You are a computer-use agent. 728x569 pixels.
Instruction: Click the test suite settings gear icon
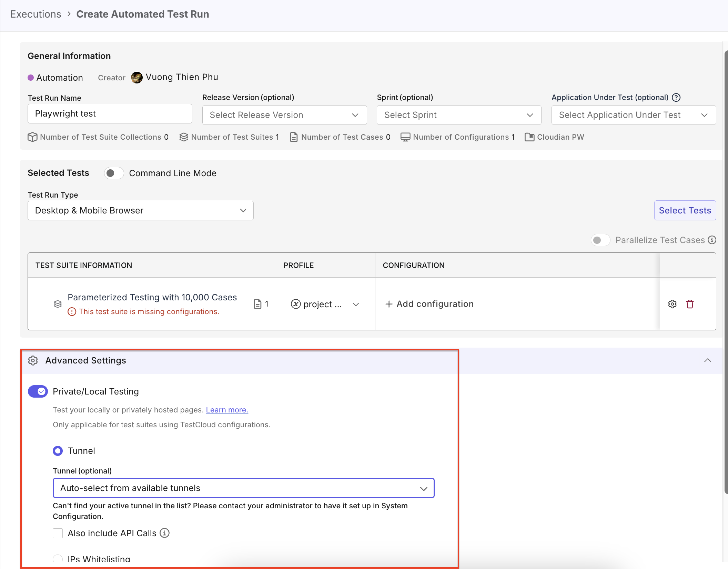tap(672, 304)
